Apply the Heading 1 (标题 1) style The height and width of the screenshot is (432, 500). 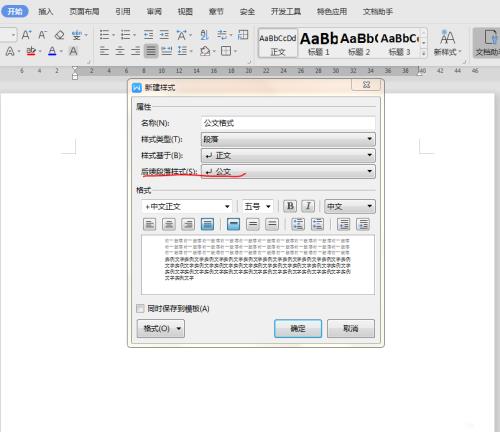point(319,43)
